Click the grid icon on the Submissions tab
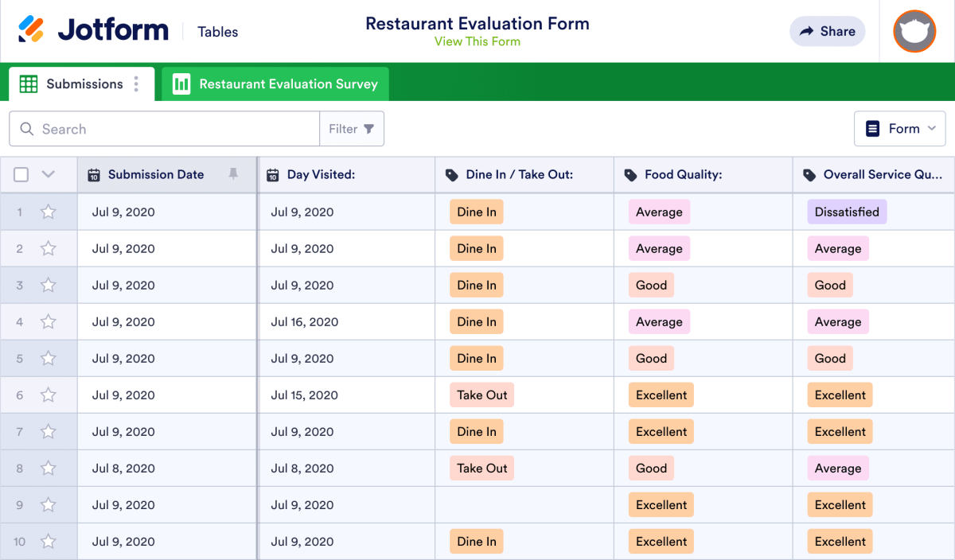Viewport: 955px width, 560px height. tap(29, 84)
